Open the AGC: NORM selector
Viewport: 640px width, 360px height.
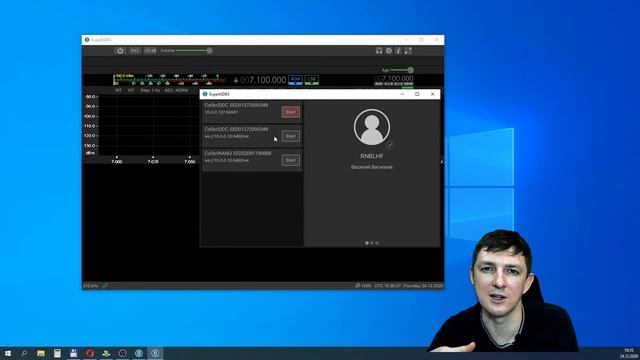pos(176,90)
